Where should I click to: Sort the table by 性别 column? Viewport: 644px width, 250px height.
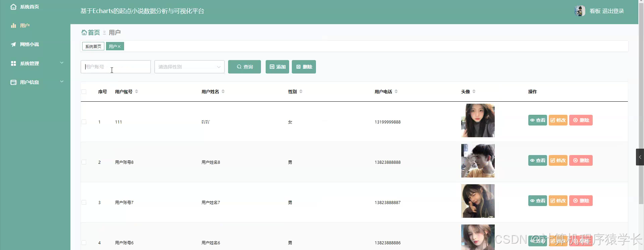(x=301, y=92)
